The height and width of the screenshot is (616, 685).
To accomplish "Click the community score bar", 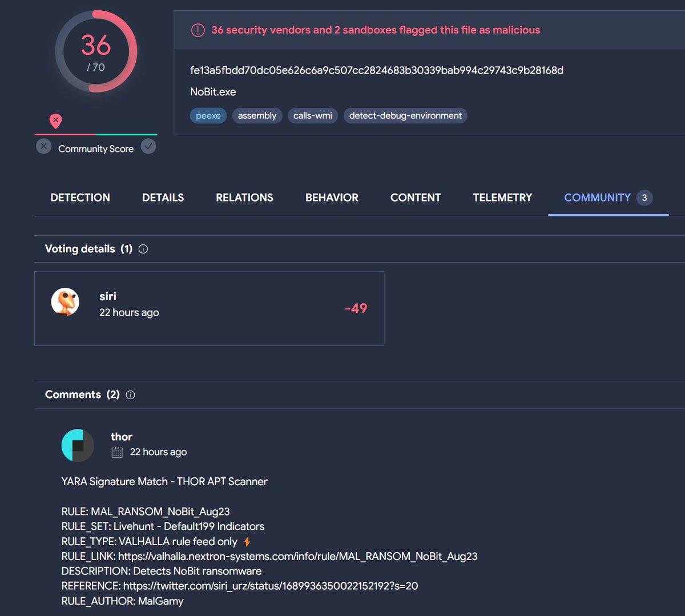I will click(x=96, y=135).
